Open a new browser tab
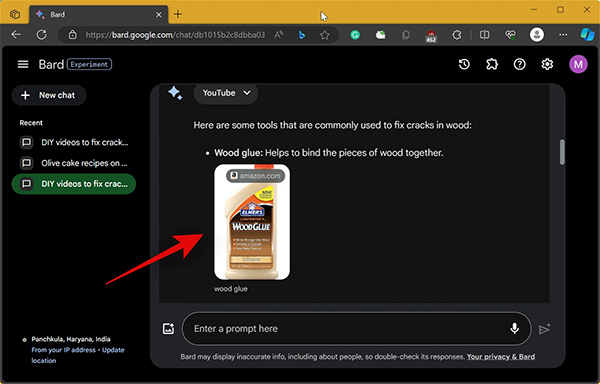This screenshot has width=600, height=384. pyautogui.click(x=178, y=15)
